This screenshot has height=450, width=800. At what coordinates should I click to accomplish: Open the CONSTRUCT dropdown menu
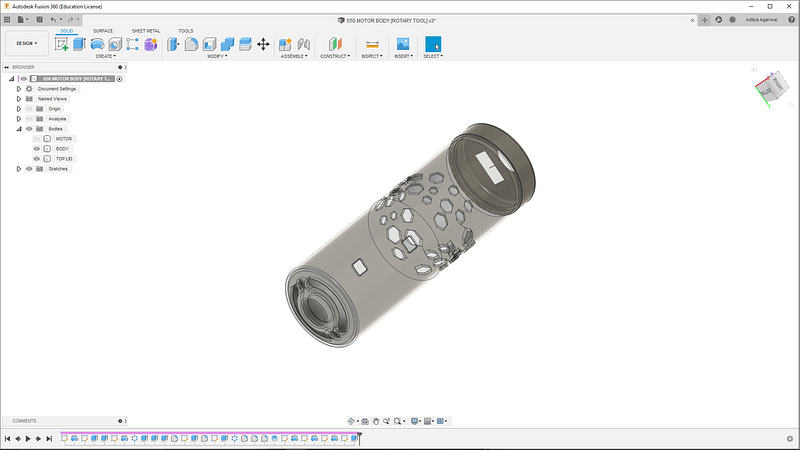(x=335, y=56)
